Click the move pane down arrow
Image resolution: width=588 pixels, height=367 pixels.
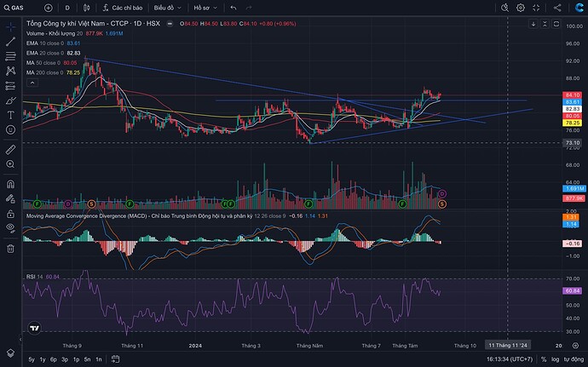(x=533, y=24)
